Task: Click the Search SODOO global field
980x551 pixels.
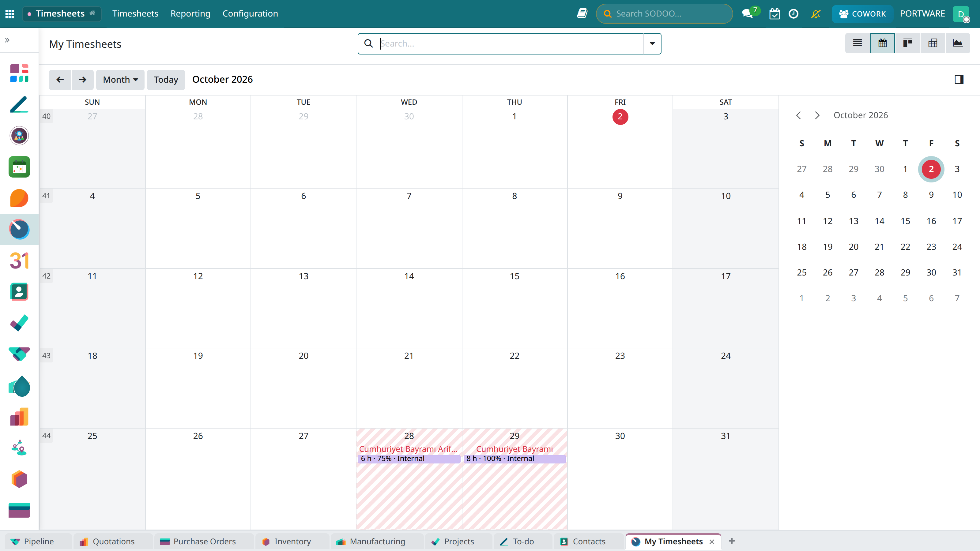Action: [664, 14]
